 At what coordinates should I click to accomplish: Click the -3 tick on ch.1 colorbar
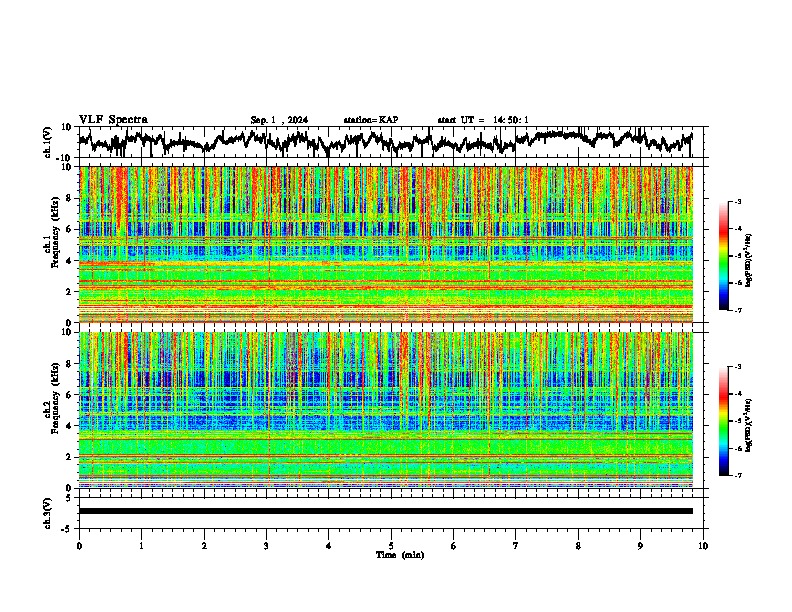[737, 202]
